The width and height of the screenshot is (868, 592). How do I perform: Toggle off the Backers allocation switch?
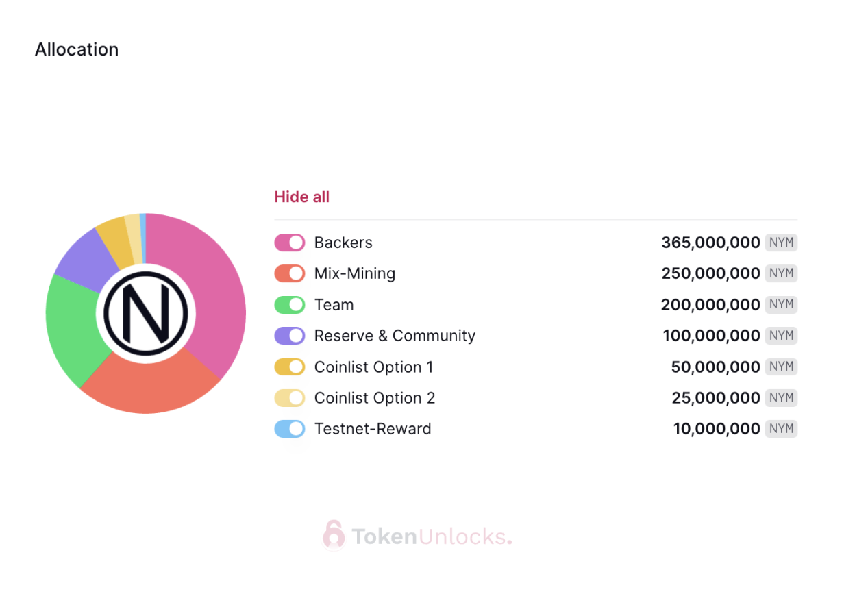pos(290,243)
